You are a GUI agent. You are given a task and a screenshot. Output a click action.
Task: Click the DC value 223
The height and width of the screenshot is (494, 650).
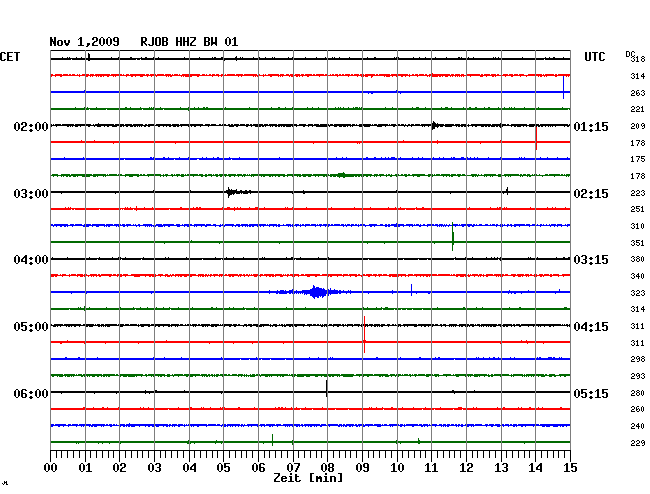pyautogui.click(x=638, y=193)
